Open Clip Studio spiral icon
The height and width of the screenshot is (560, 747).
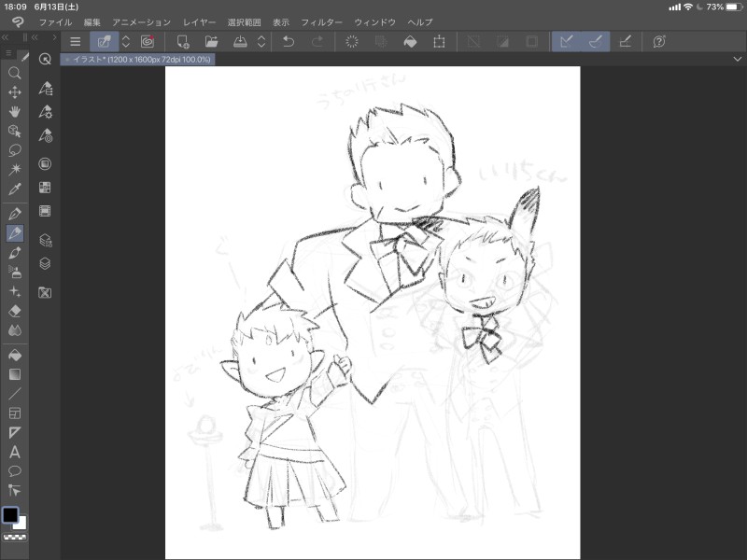click(x=148, y=42)
